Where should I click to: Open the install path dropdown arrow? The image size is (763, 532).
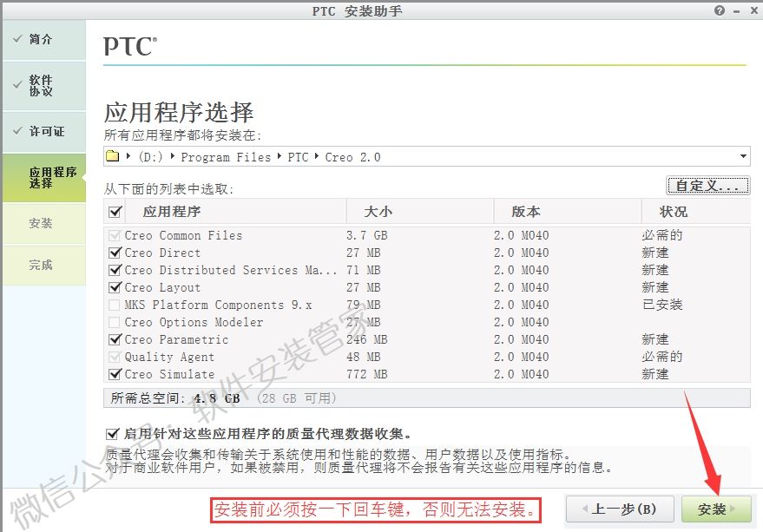743,157
